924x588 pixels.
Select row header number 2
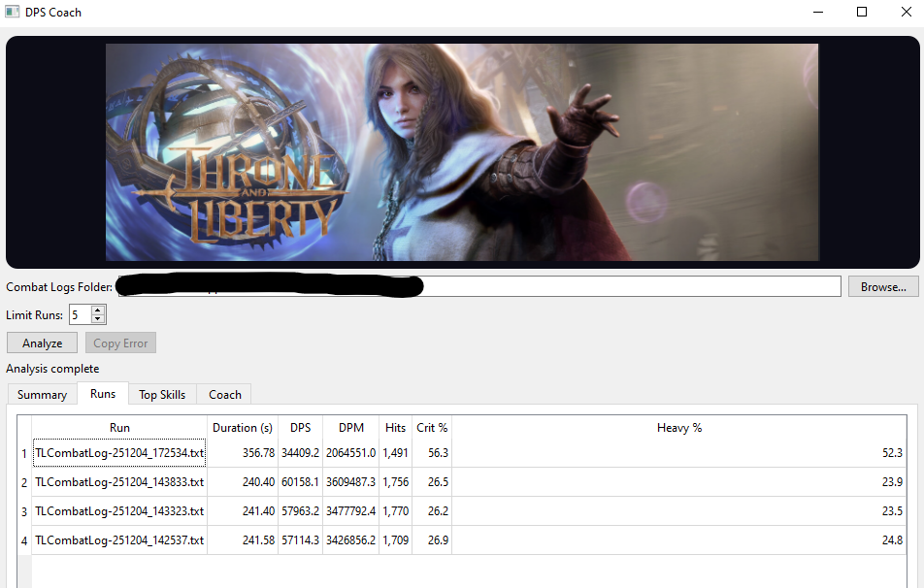point(24,482)
